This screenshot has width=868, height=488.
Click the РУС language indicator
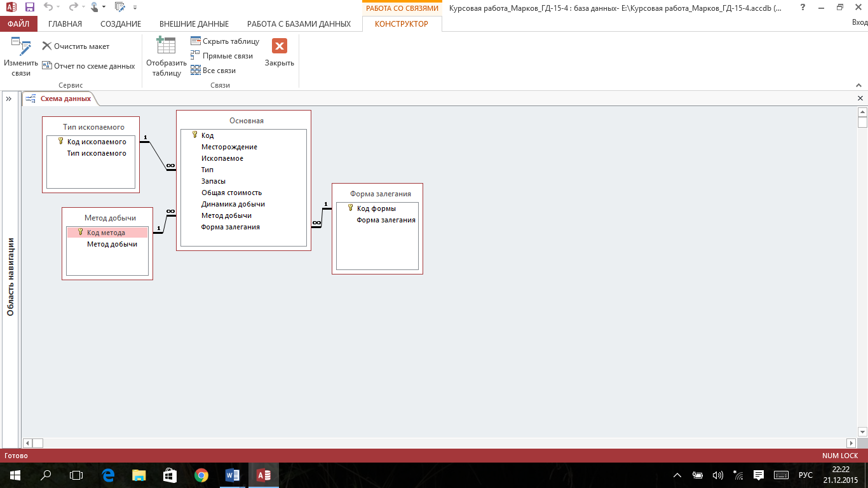pyautogui.click(x=805, y=475)
